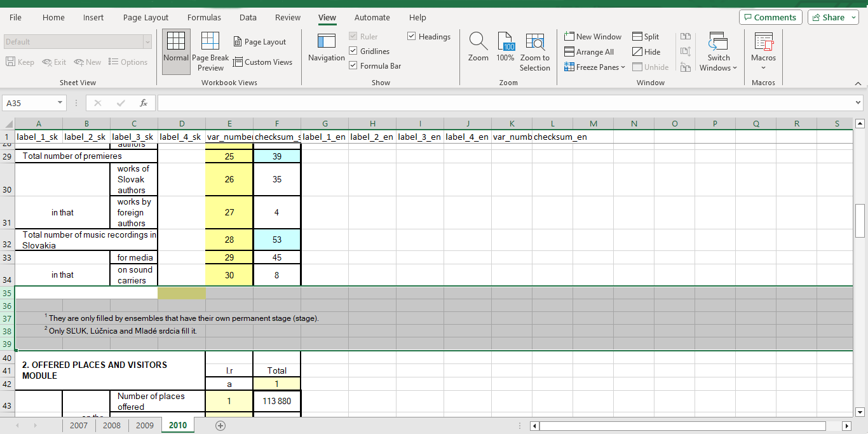Toggle the Gridlines checkbox
Screen dimensions: 868x434
353,51
